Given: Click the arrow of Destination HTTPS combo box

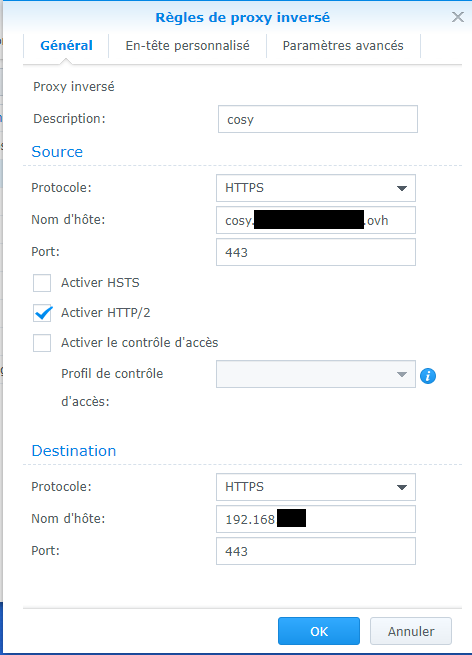Looking at the screenshot, I should pos(402,487).
